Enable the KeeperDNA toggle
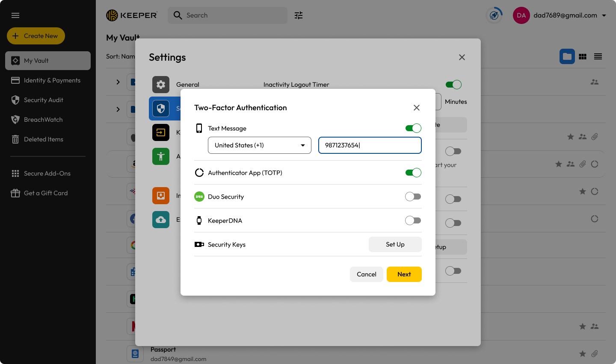Screen dimensions: 616x364 (413, 220)
